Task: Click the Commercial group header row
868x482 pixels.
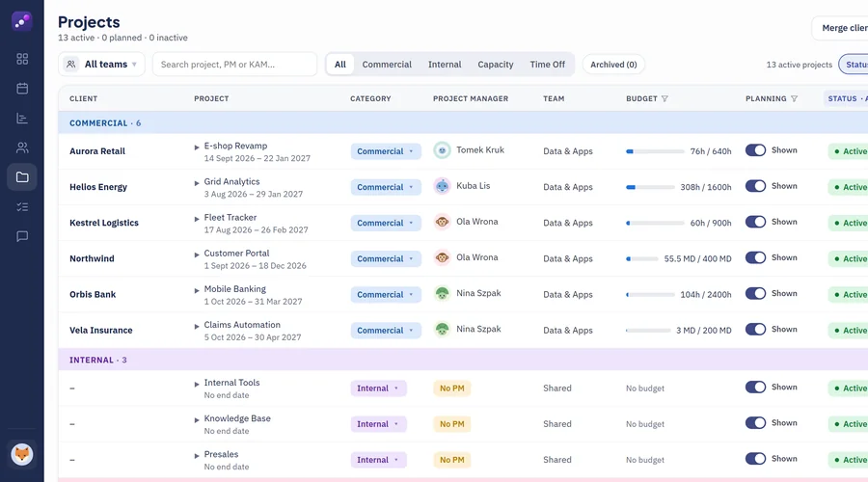Action: [463, 122]
